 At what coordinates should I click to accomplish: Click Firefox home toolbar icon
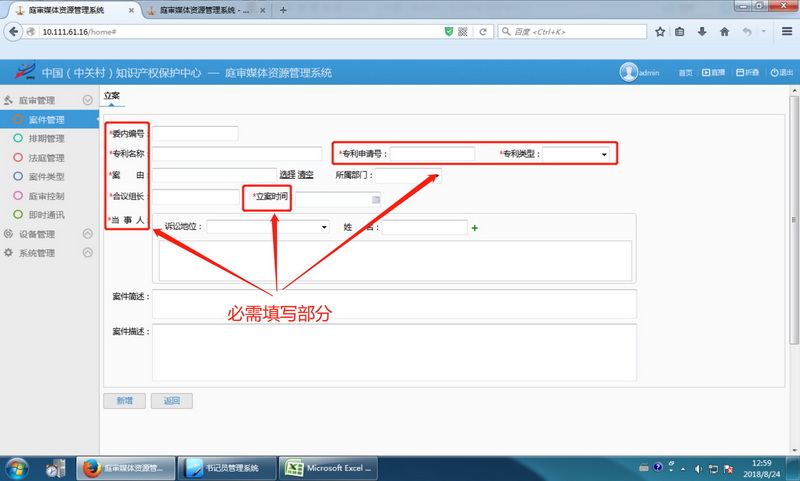coord(724,32)
